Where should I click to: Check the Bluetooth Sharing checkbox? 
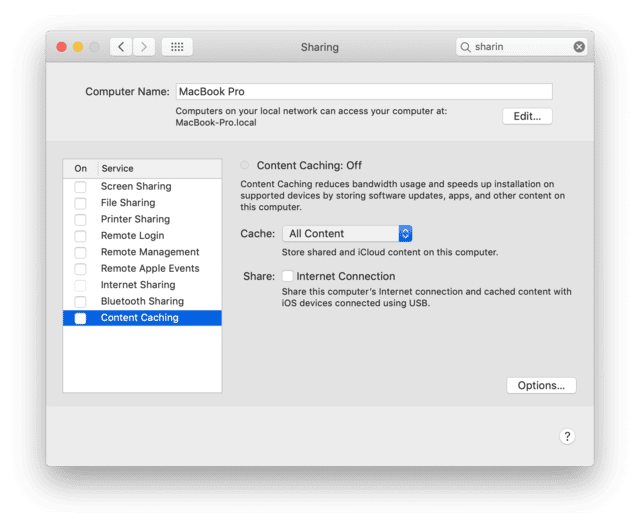[80, 302]
